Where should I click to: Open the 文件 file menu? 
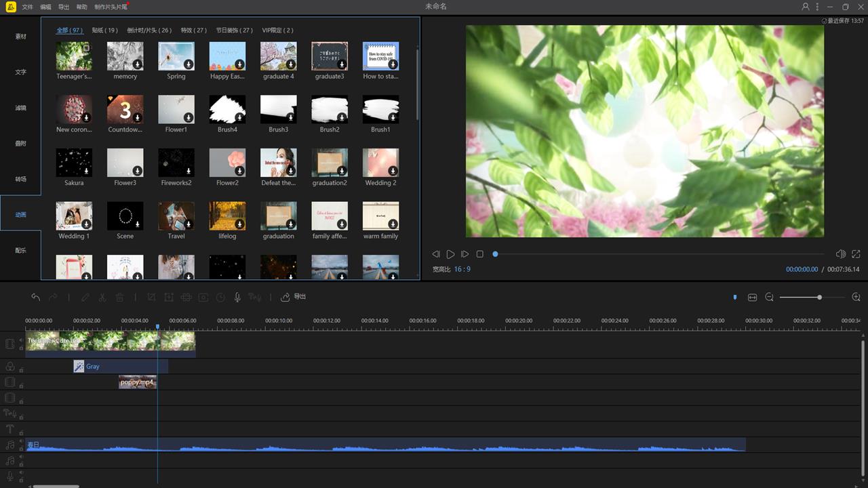coord(27,7)
